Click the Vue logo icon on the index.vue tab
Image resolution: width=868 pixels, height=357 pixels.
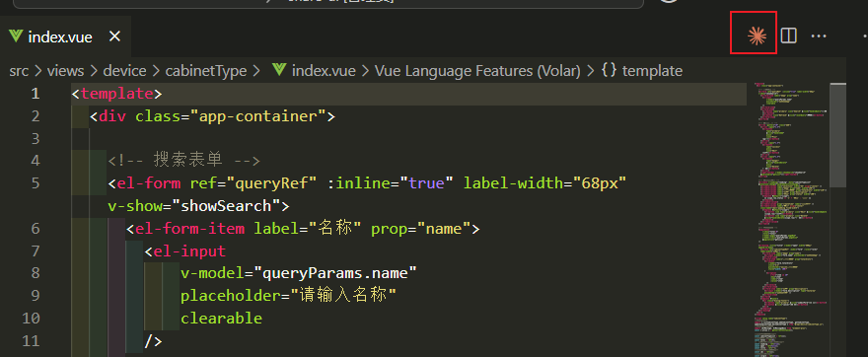[x=15, y=36]
